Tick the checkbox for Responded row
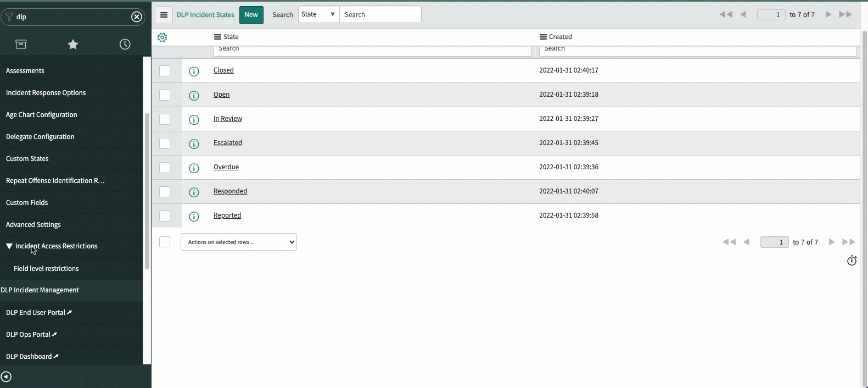The image size is (868, 388). coord(165,192)
